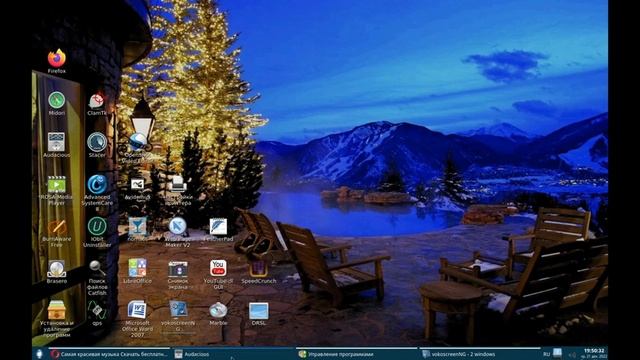Launch Audacious from the desktop
Image resolution: width=640 pixels, height=360 pixels.
coord(56,142)
